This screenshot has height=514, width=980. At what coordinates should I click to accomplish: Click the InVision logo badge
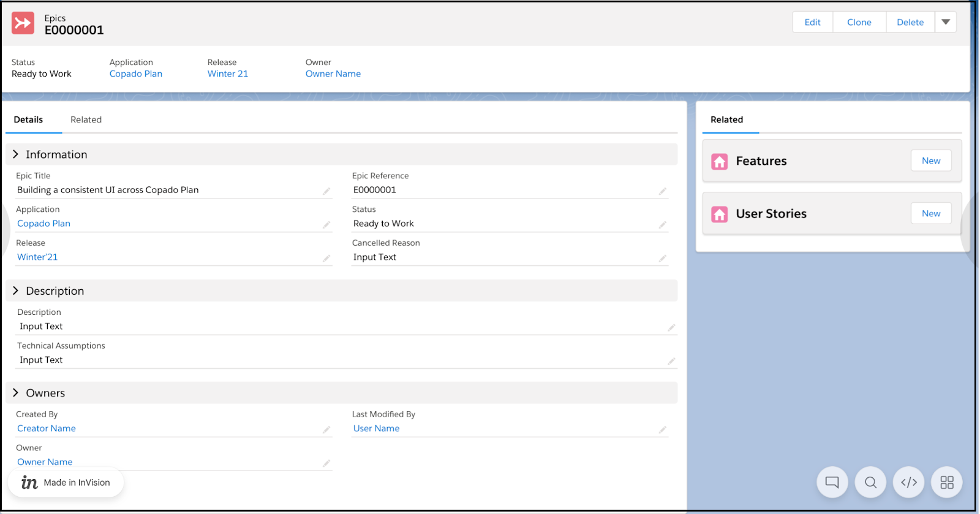pyautogui.click(x=66, y=483)
